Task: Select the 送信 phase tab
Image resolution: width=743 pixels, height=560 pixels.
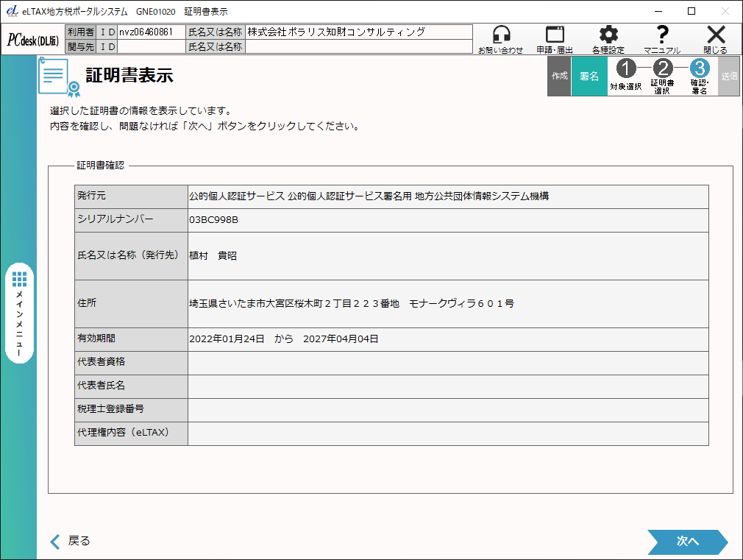Action: coord(729,76)
